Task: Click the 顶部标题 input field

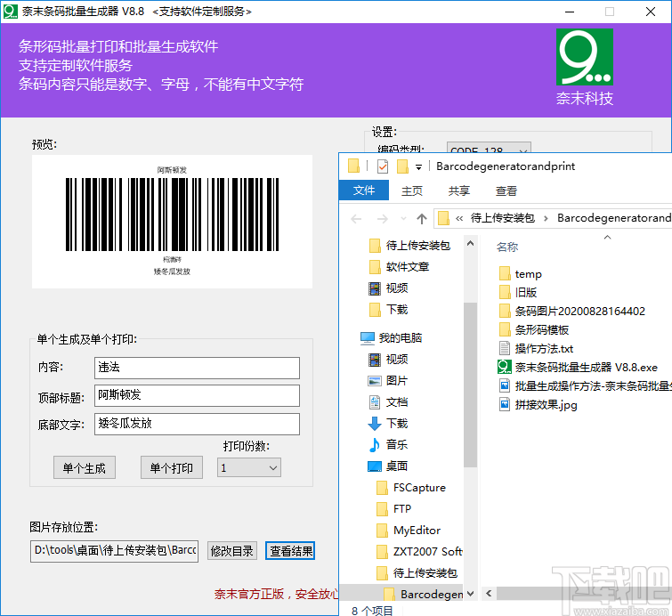Action: (x=197, y=395)
